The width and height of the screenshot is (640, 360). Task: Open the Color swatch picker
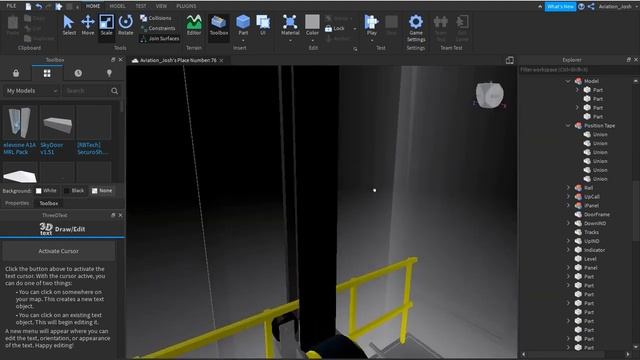pos(312,25)
